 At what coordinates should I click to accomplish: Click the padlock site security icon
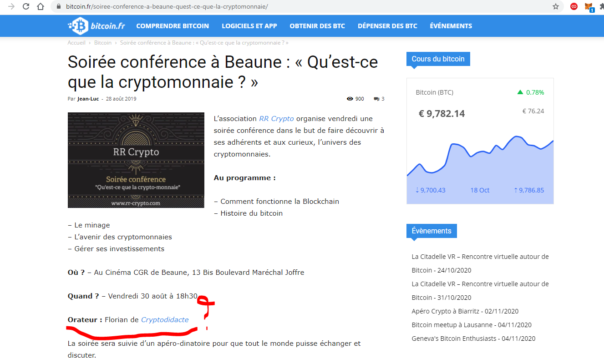(x=58, y=6)
